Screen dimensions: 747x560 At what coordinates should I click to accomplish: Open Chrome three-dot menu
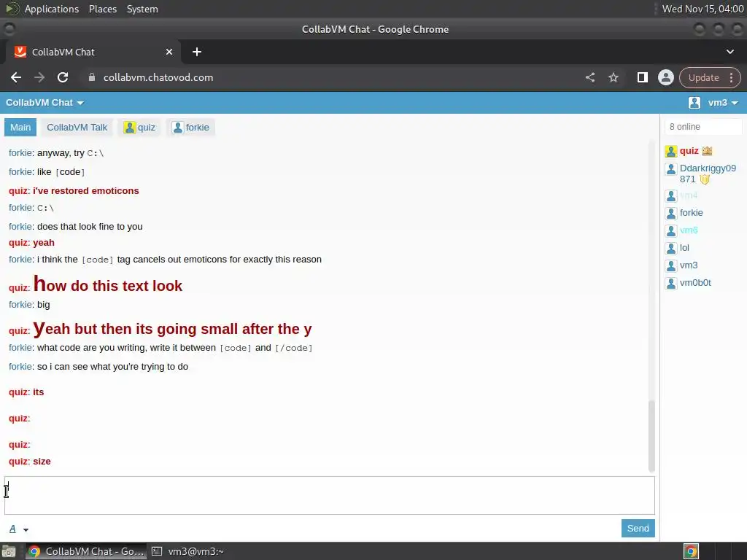click(x=731, y=77)
